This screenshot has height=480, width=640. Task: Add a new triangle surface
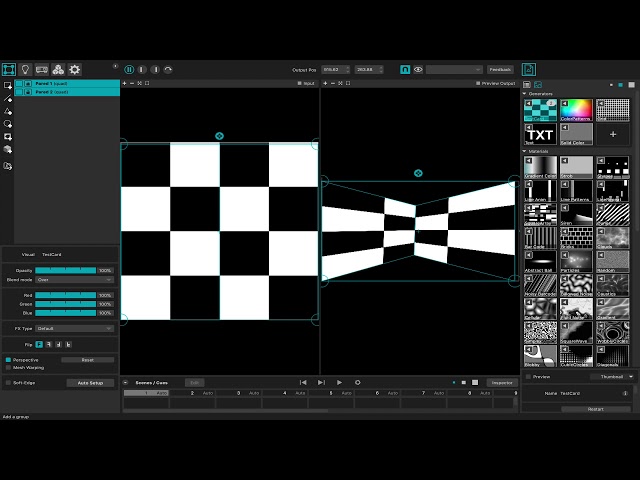pyautogui.click(x=7, y=111)
